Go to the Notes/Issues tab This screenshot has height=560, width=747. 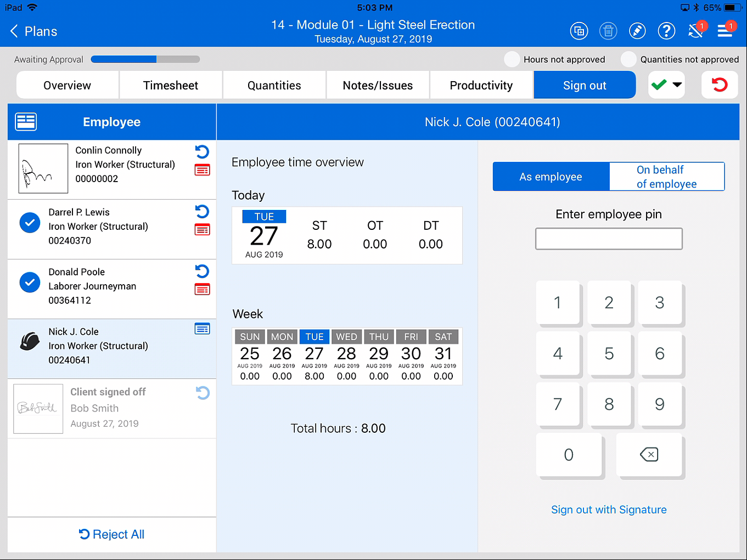click(378, 86)
